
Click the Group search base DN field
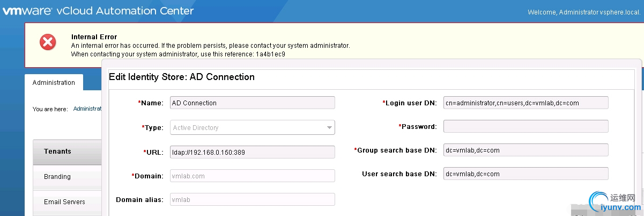click(x=526, y=150)
